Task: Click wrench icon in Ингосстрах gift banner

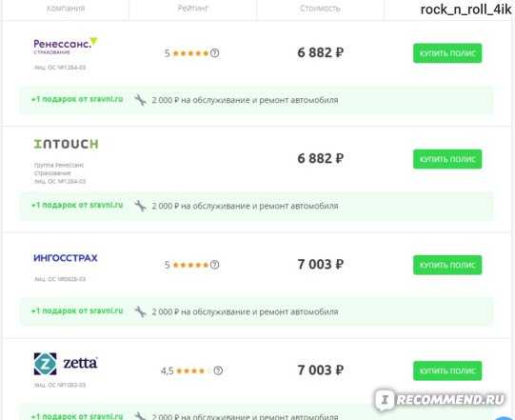Action: coord(140,311)
